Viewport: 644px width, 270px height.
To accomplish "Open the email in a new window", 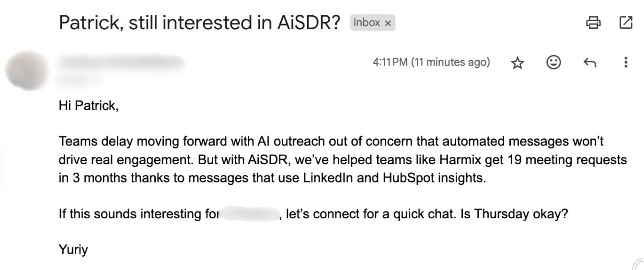I will tap(626, 22).
